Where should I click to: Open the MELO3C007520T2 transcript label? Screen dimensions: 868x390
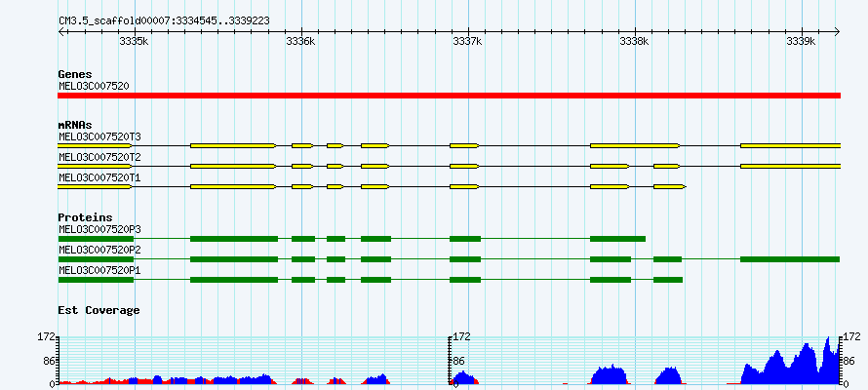tap(99, 157)
